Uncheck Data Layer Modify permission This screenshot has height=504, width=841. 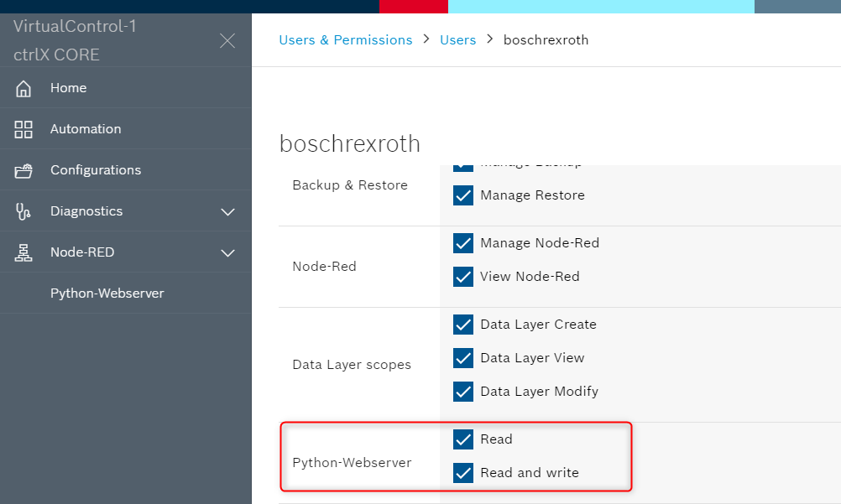[x=463, y=391]
